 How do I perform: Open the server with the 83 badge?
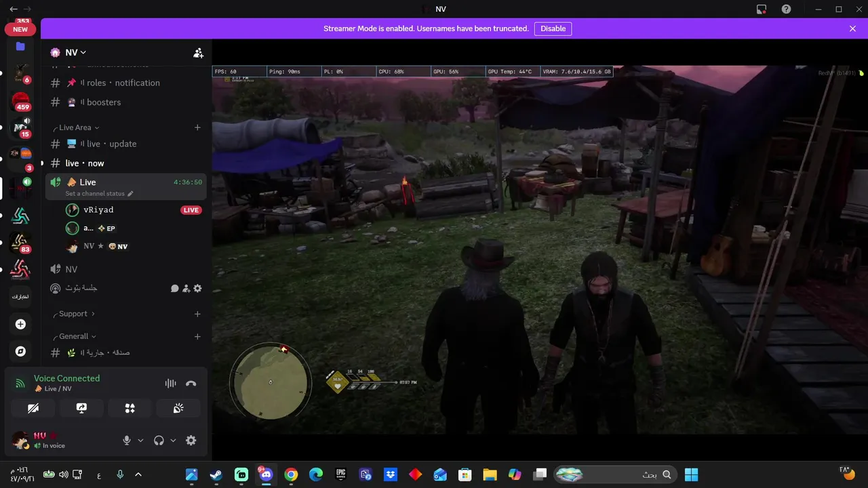pos(20,243)
